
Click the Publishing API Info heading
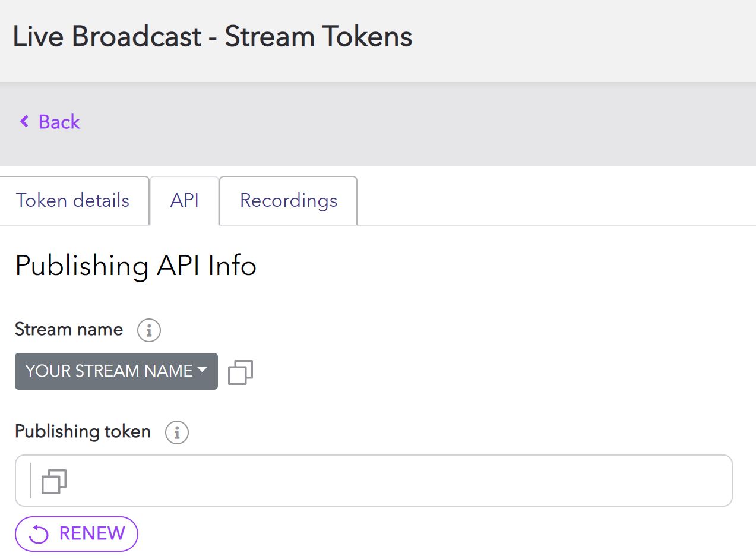[135, 266]
